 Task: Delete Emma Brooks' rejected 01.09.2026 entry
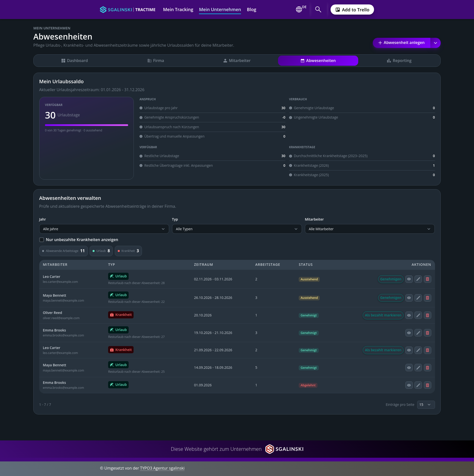click(x=427, y=385)
